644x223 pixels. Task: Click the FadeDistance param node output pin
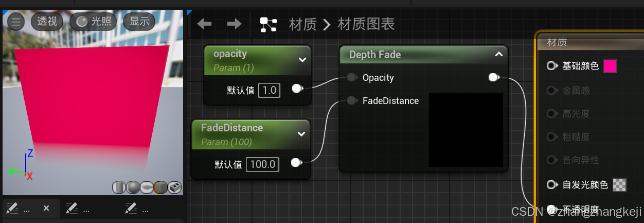click(296, 163)
